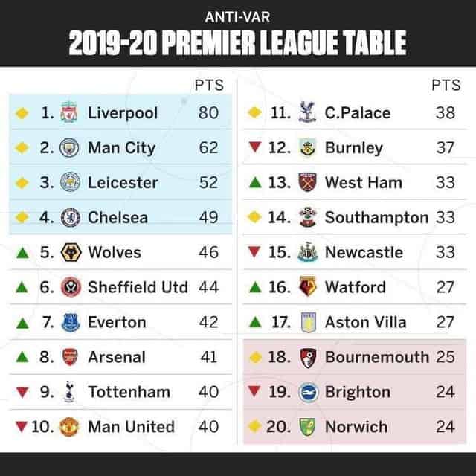The image size is (476, 476).
Task: Click green up arrow beside West Ham
Action: pos(255,182)
